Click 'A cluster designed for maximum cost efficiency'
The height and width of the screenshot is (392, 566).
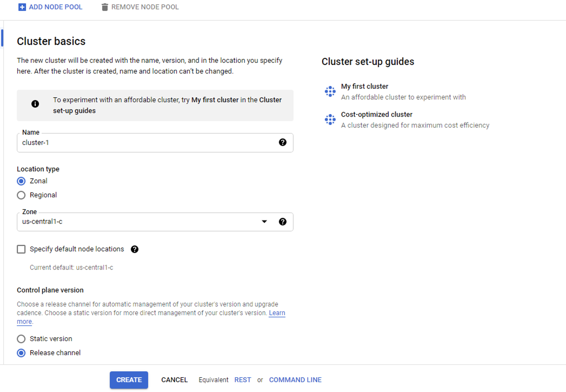(x=415, y=125)
